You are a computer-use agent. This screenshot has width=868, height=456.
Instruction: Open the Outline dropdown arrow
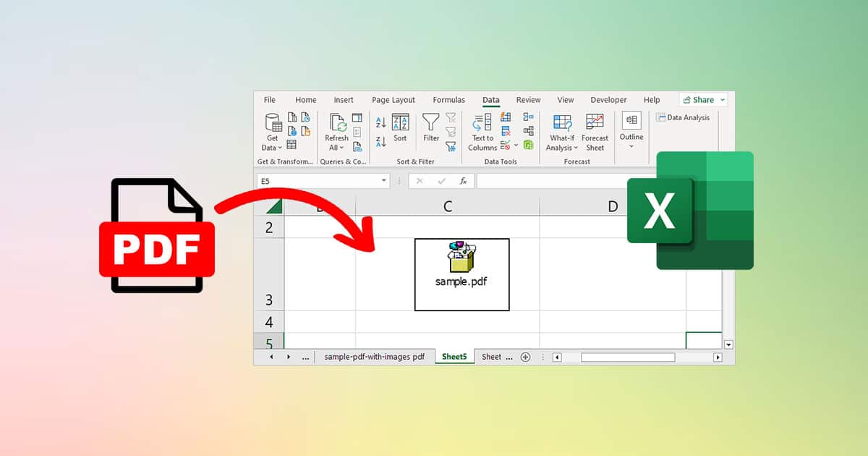coord(630,145)
